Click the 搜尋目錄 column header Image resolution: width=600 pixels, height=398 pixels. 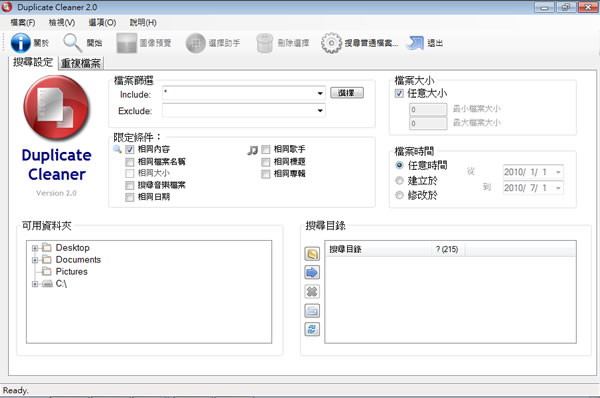(x=378, y=250)
